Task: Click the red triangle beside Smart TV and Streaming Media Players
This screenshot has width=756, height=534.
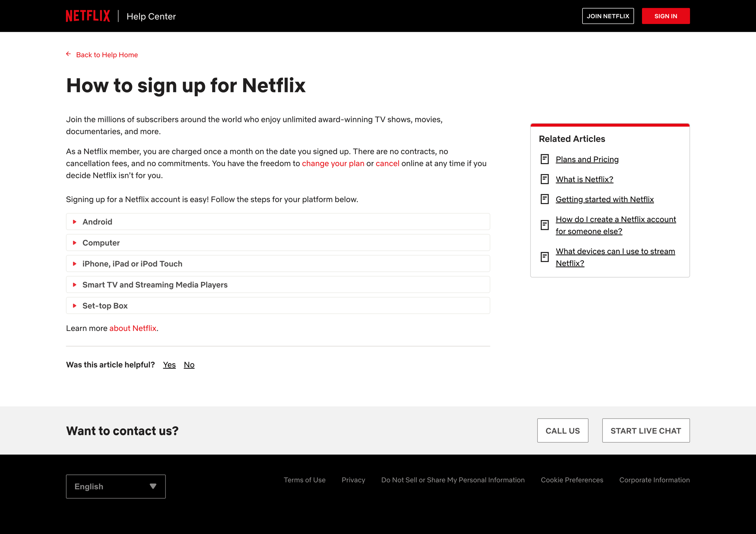Action: point(75,285)
